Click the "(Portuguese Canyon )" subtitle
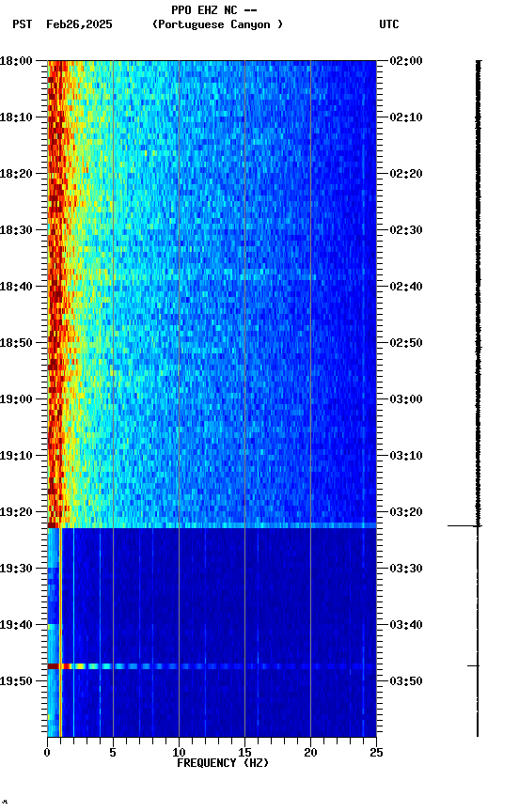This screenshot has height=812, width=519. click(x=217, y=24)
